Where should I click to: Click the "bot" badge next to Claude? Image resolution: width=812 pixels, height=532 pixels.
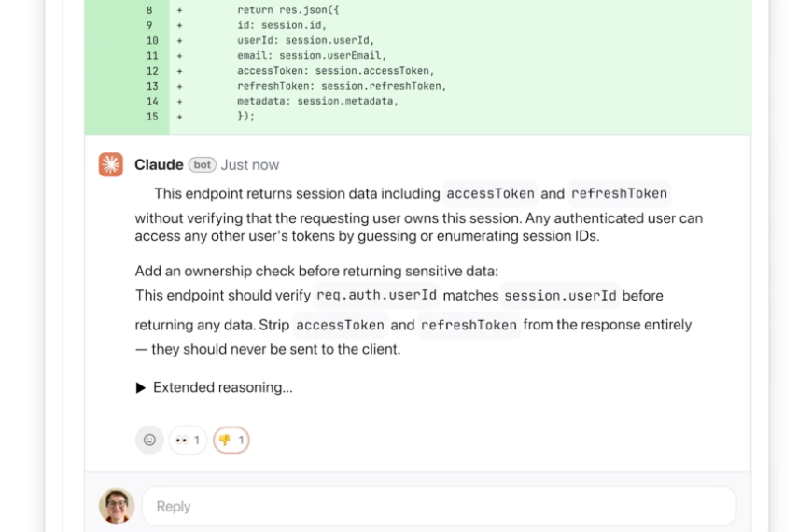(203, 164)
